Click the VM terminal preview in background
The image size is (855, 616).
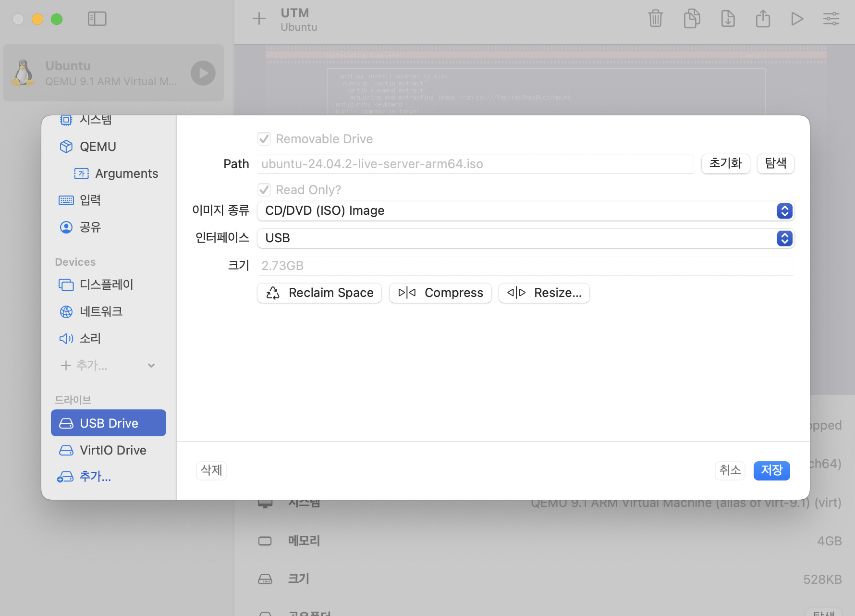546,80
